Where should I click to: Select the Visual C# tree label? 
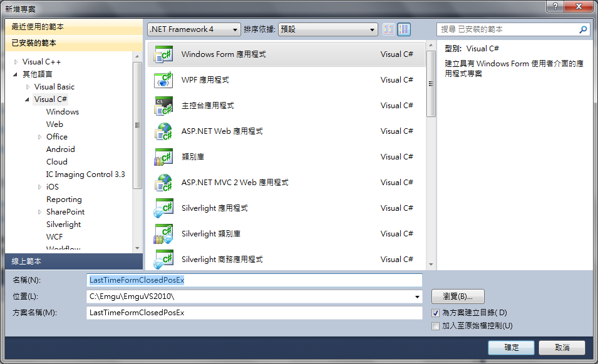point(50,99)
